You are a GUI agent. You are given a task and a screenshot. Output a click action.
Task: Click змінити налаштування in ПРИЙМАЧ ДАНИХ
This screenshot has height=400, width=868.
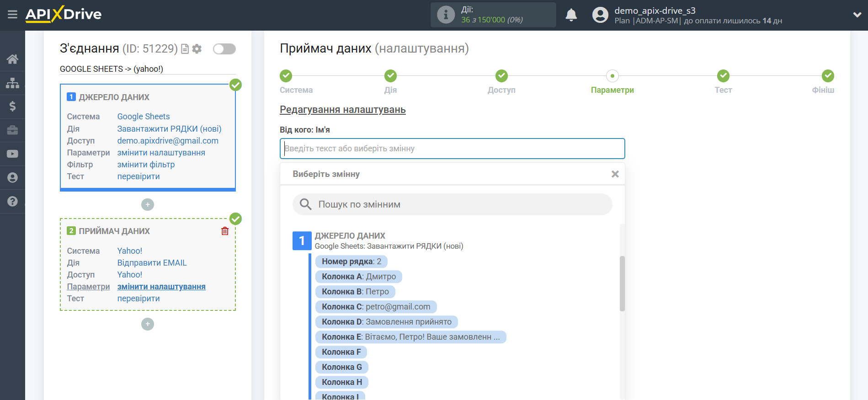(x=161, y=287)
